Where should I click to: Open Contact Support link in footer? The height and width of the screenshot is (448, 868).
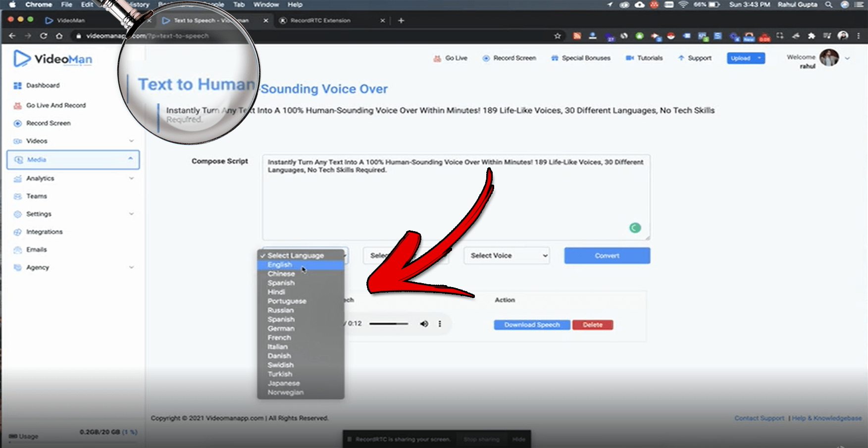(759, 418)
